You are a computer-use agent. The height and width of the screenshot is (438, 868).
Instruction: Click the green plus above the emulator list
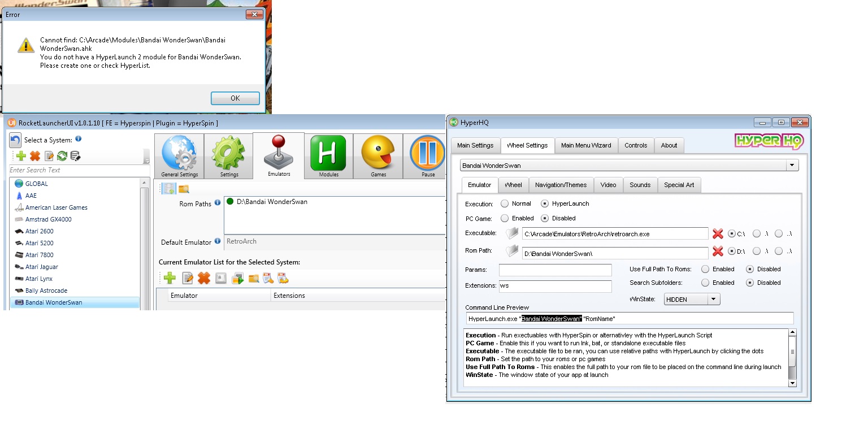170,278
